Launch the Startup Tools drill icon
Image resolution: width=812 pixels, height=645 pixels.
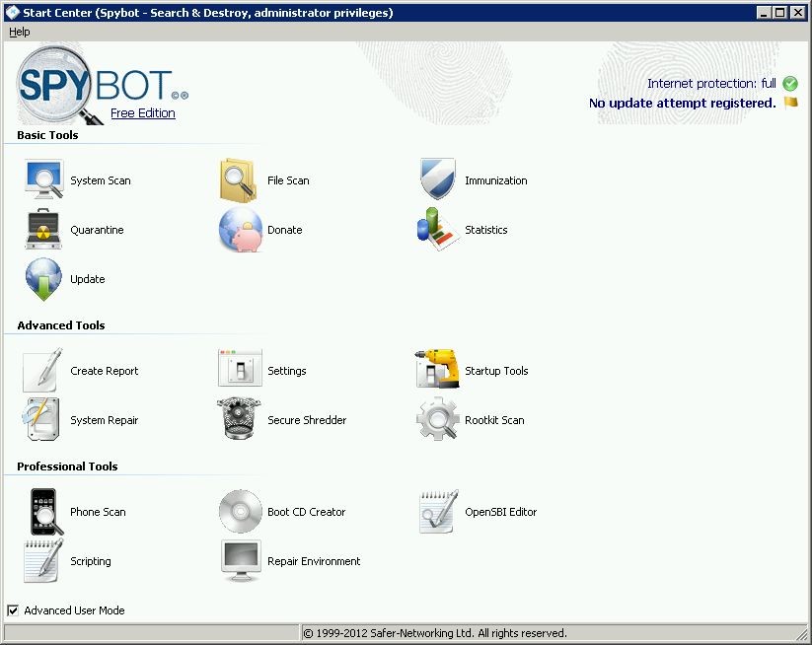point(438,369)
